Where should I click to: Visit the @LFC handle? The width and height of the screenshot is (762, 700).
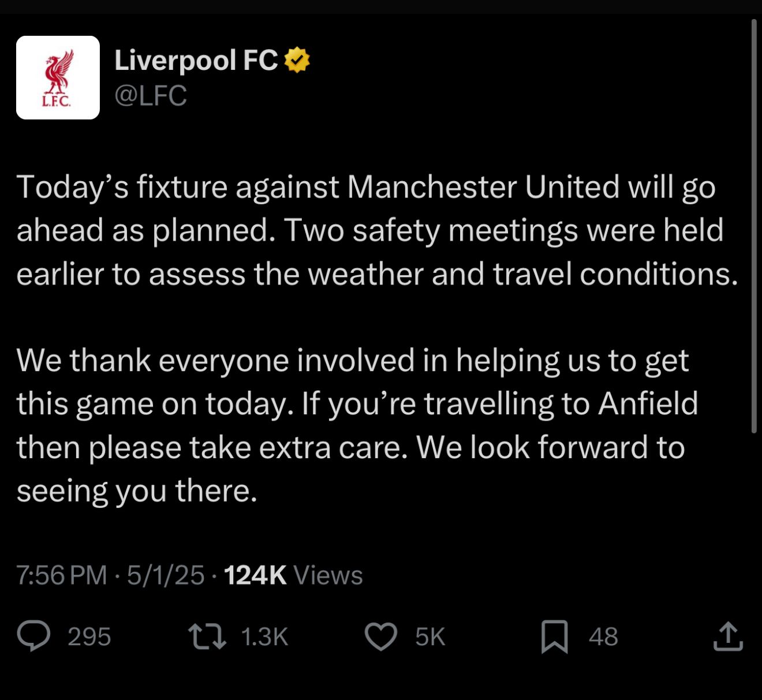[151, 96]
